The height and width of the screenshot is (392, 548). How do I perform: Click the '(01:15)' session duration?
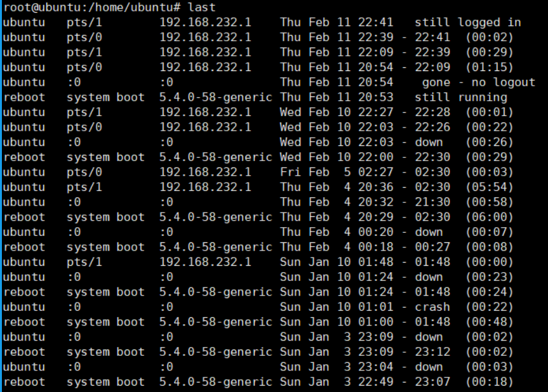489,67
